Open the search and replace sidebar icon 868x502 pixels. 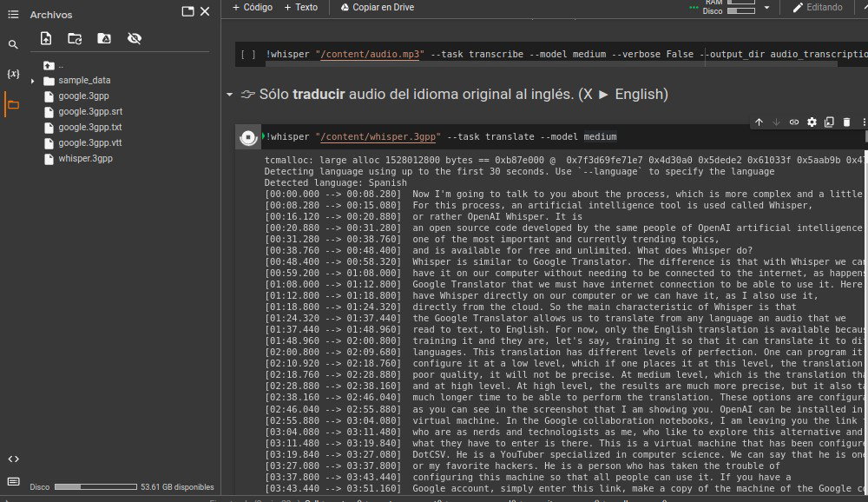tap(13, 44)
